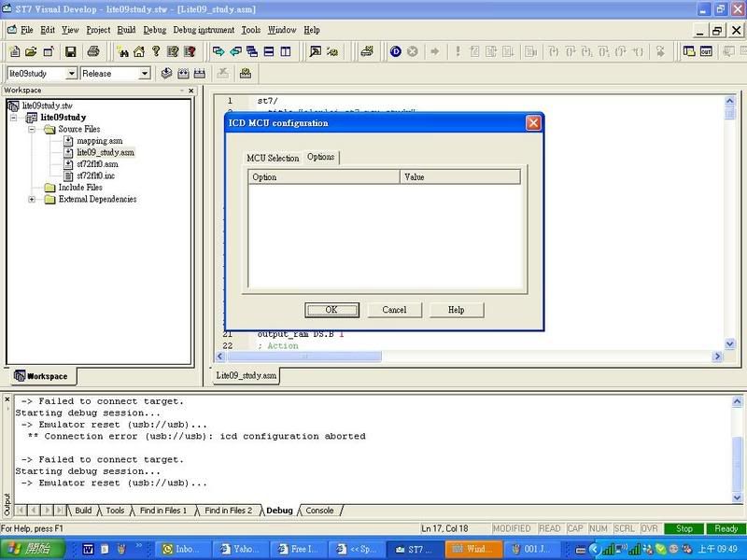
Task: Click the tile horizontally icon
Action: [269, 51]
